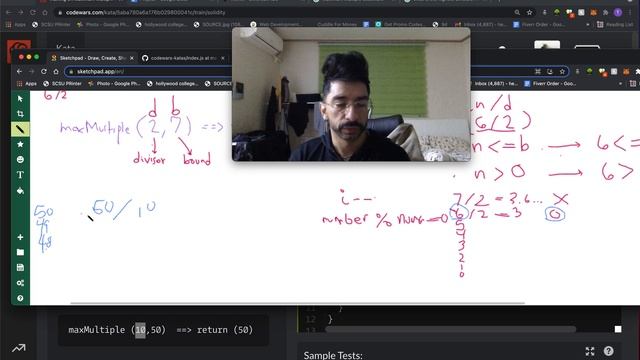640x360 pixels.
Task: Bookmark the sketchpad.app page with the star
Action: 562,71
